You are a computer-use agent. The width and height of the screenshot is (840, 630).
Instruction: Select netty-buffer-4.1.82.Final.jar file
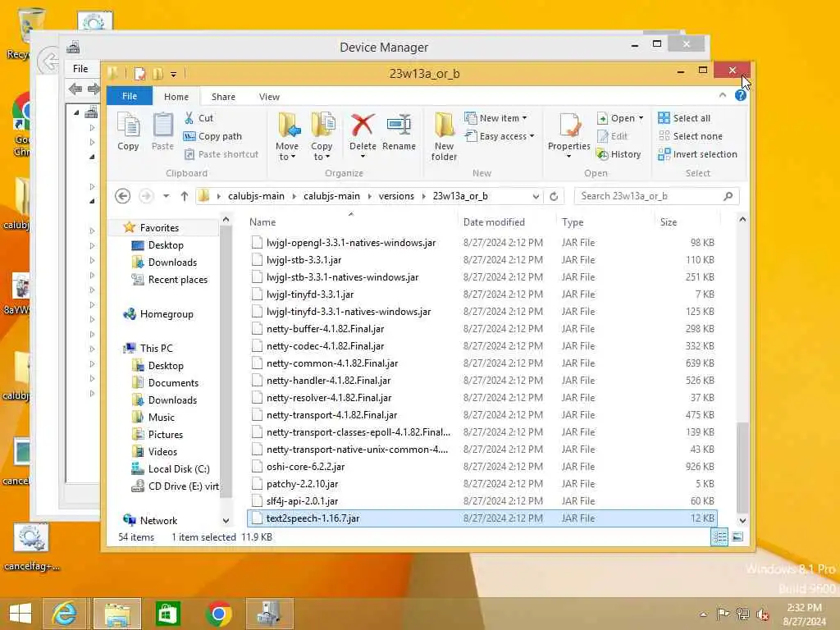(x=482, y=329)
